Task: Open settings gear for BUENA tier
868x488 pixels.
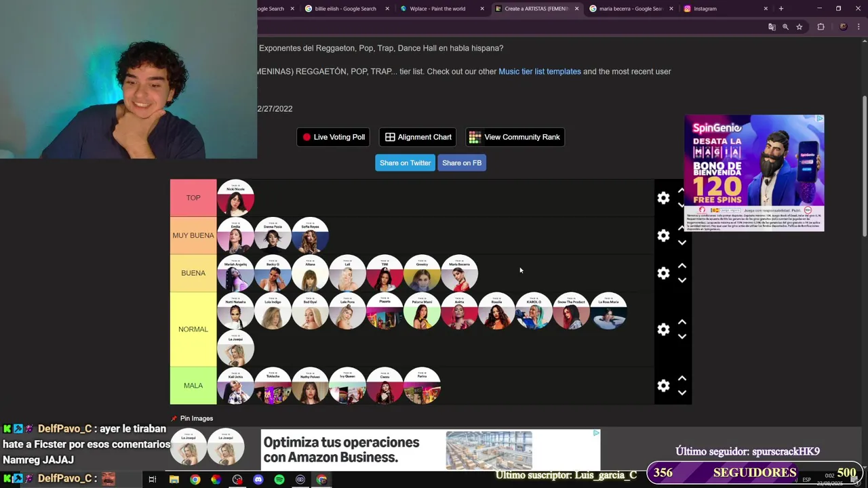Action: point(663,273)
